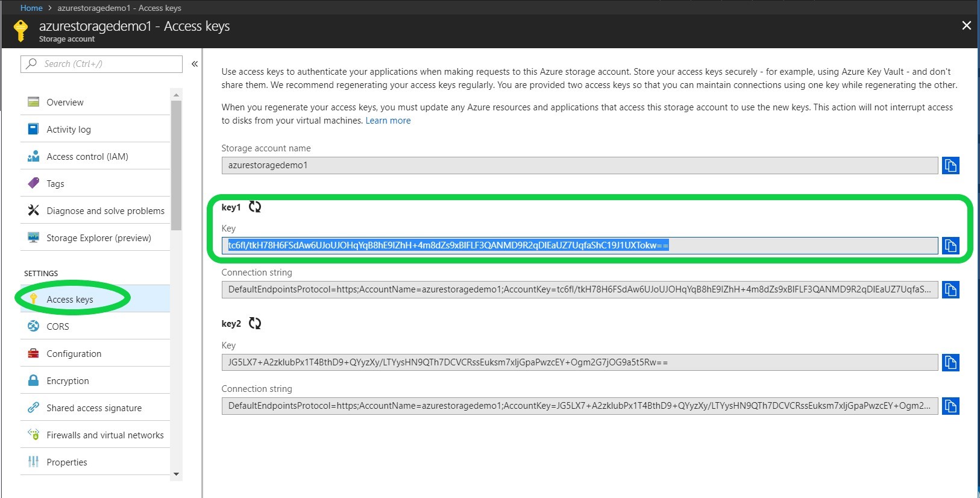Open the CORS settings
The width and height of the screenshot is (980, 498).
tap(95, 326)
